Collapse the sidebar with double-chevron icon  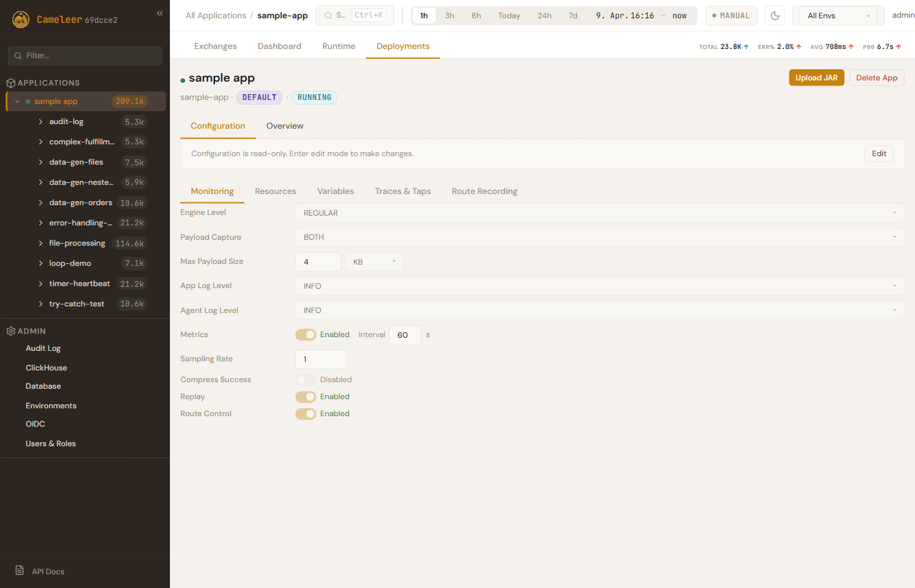pyautogui.click(x=159, y=13)
